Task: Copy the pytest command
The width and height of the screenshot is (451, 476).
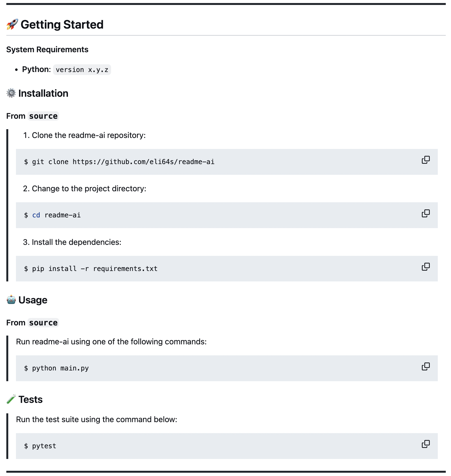Action: click(426, 444)
